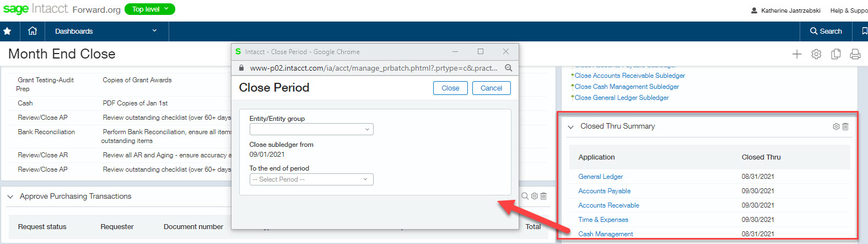The height and width of the screenshot is (244, 868).
Task: Click the bookmark icon beside Search
Action: pos(864,31)
